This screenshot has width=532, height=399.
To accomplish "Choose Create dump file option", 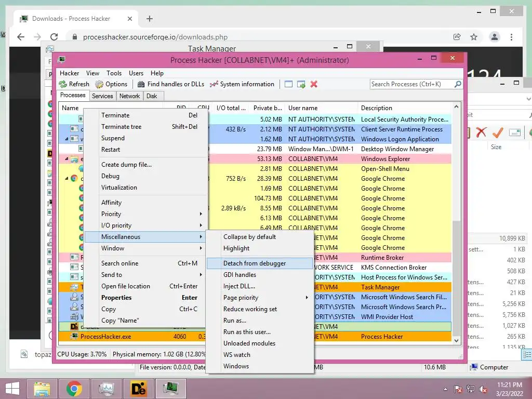I will 145,165.
